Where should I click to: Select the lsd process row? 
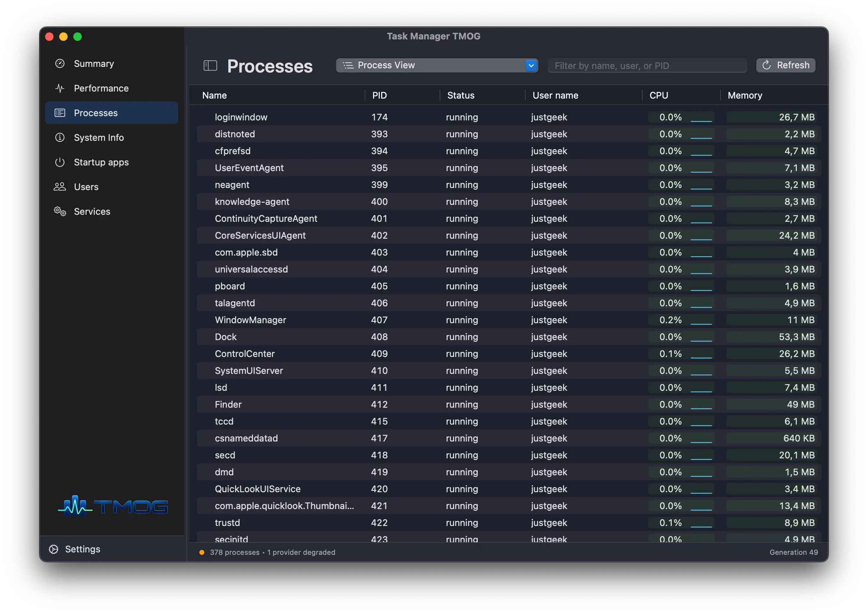coord(509,388)
